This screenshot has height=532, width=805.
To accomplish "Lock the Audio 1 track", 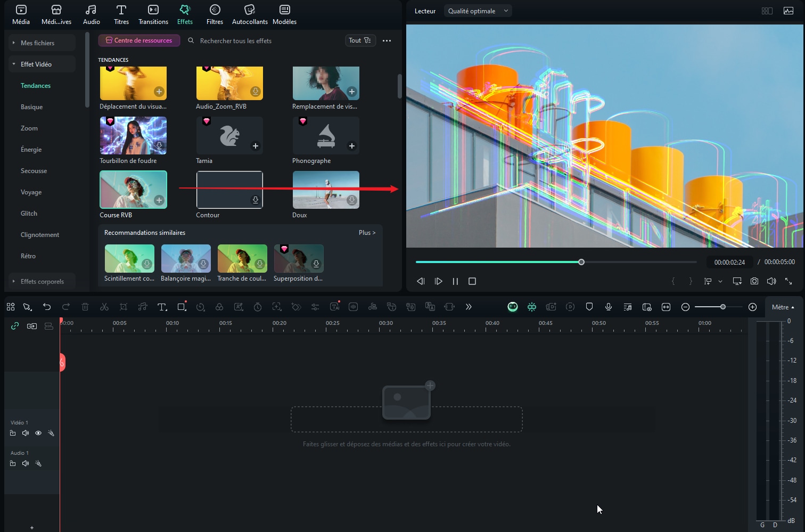I will coord(13,463).
